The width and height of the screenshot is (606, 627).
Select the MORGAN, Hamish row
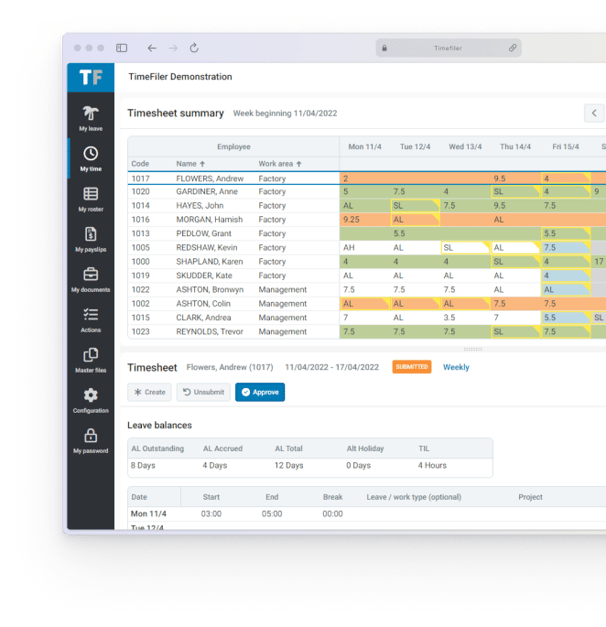pos(367,220)
